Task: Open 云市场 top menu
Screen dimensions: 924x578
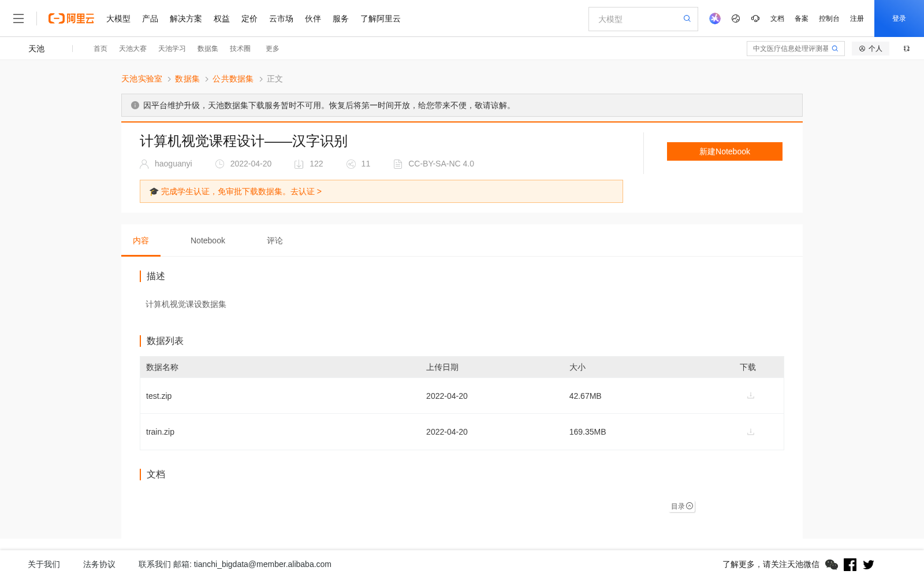Action: 281,18
